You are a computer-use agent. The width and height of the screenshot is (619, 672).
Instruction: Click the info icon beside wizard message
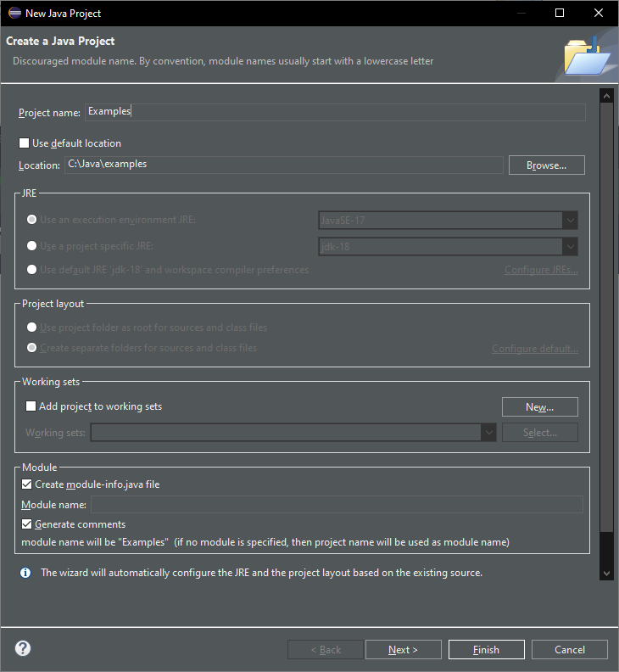25,573
